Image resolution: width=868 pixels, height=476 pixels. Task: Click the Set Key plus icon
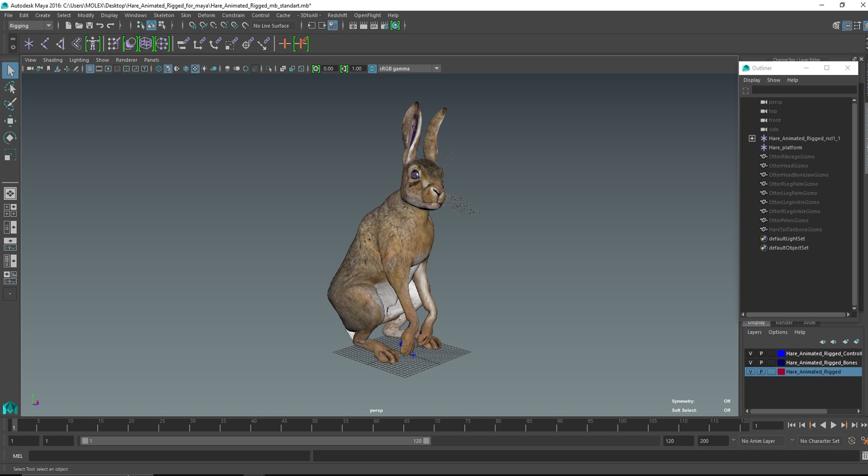tap(284, 44)
